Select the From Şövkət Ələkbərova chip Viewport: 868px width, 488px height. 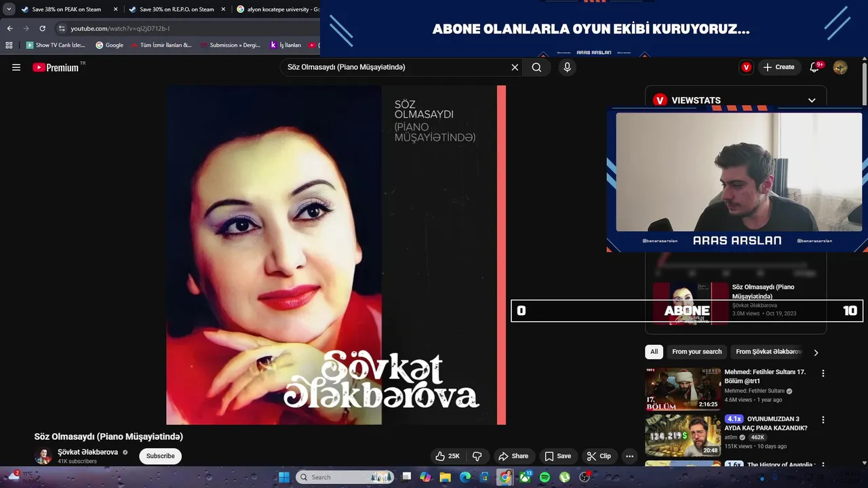click(x=768, y=352)
